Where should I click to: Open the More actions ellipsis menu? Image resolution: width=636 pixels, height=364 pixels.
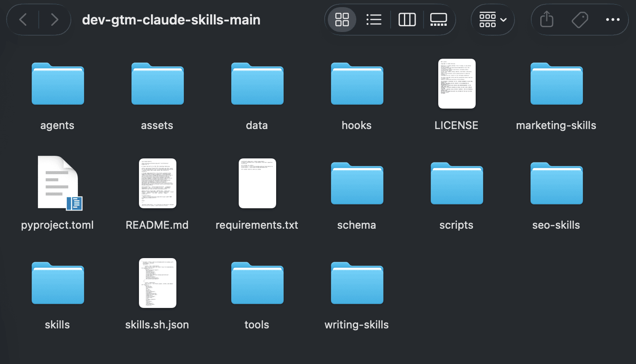[613, 20]
